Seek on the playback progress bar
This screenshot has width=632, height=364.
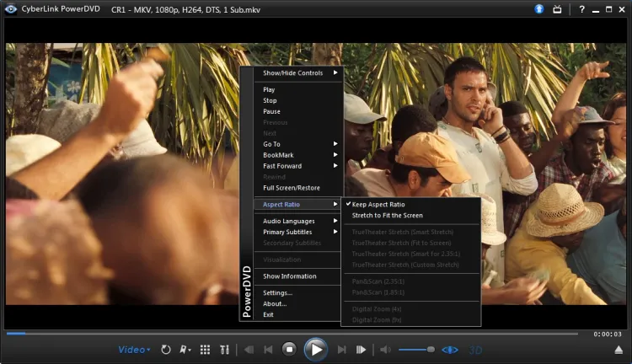pyautogui.click(x=292, y=334)
